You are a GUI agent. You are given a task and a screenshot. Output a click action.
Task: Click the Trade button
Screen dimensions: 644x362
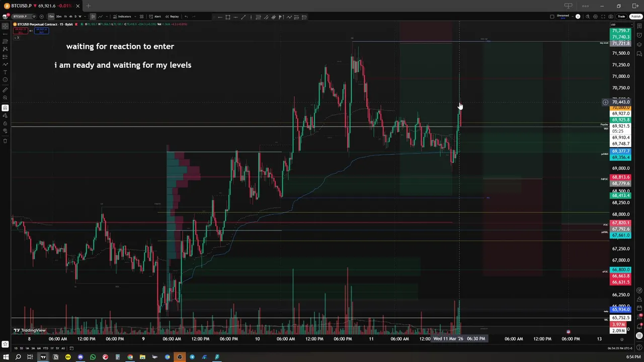622,17
